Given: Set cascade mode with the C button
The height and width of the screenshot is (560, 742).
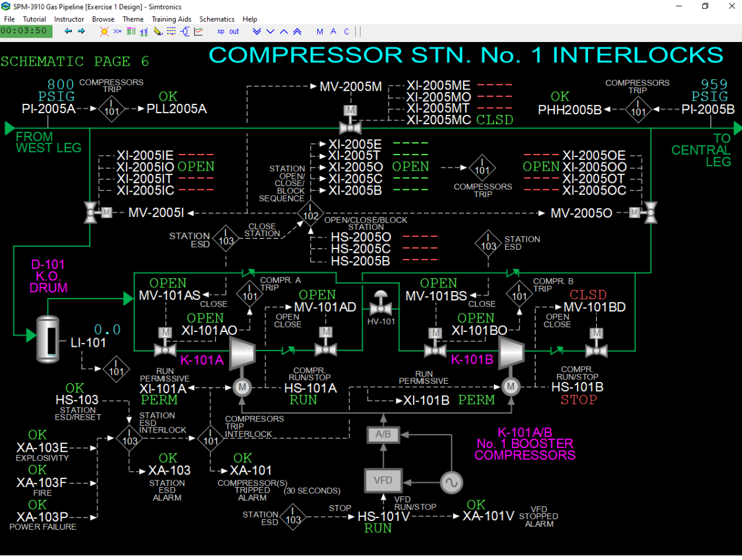Looking at the screenshot, I should 347,32.
